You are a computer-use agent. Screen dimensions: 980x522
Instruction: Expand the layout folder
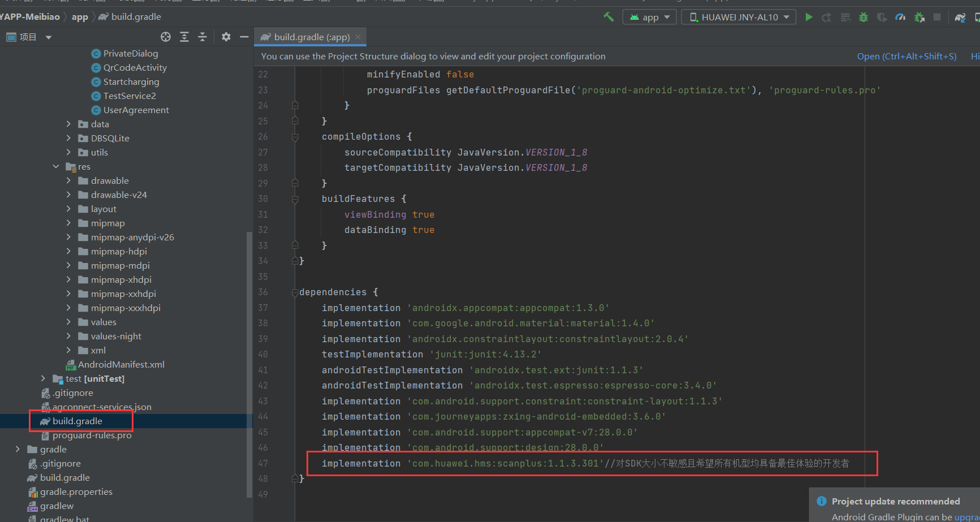tap(68, 209)
